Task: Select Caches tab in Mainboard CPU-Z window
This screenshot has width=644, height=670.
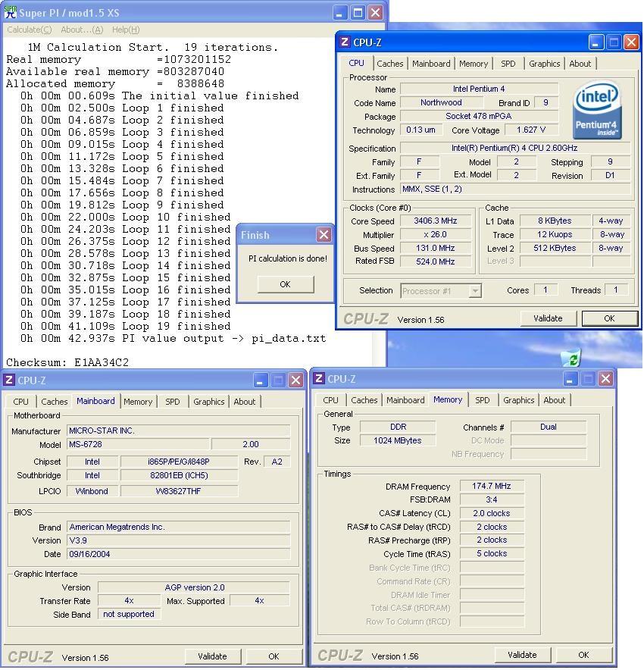Action: coord(55,402)
